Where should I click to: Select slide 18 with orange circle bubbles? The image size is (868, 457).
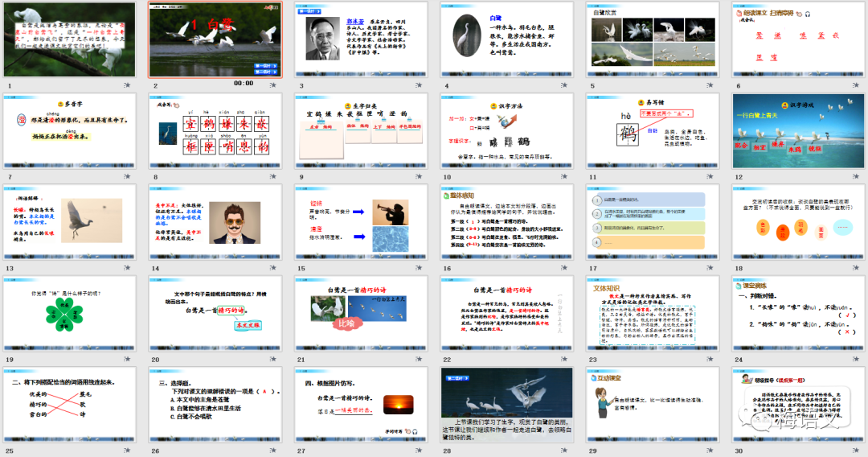pyautogui.click(x=799, y=222)
